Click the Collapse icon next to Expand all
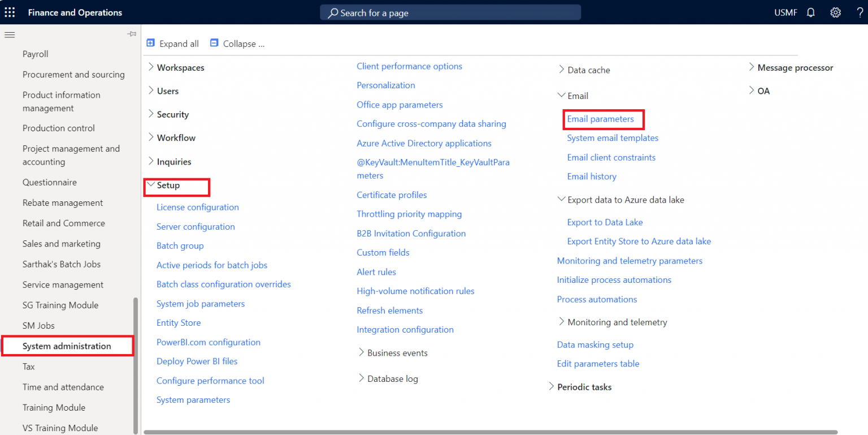This screenshot has height=435, width=868. click(x=214, y=42)
